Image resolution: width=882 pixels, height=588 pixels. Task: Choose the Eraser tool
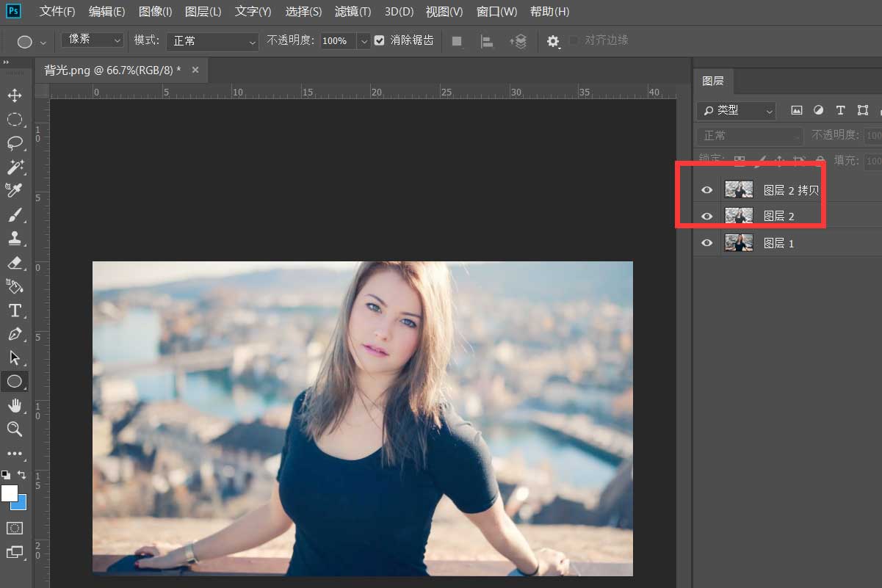[16, 264]
